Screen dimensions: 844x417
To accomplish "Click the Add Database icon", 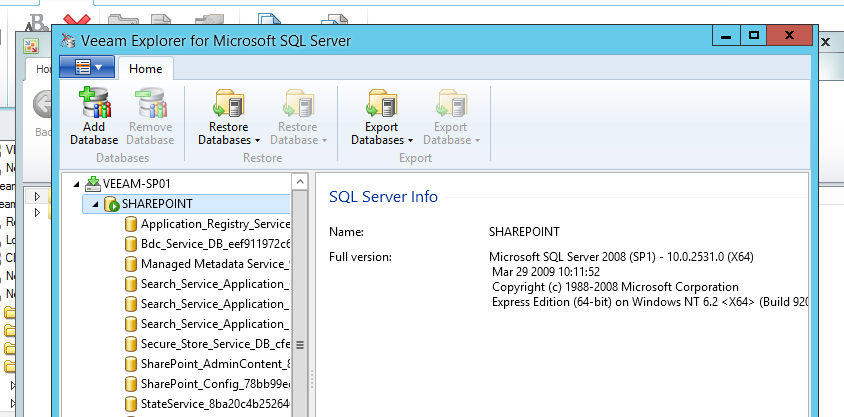I will click(x=94, y=104).
